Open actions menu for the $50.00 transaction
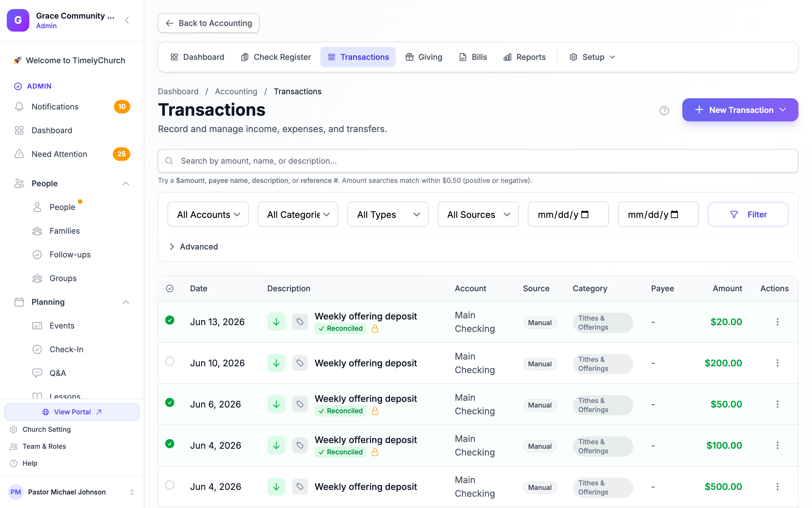The image size is (812, 508). click(777, 404)
